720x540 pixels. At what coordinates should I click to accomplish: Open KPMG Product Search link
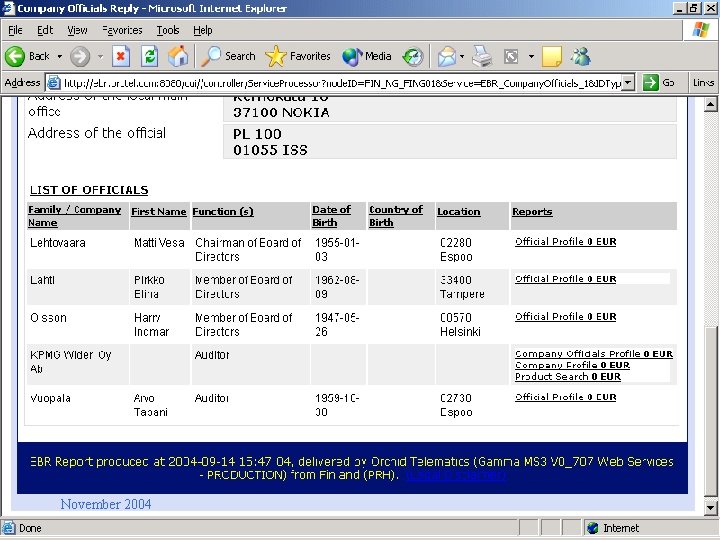(x=568, y=377)
